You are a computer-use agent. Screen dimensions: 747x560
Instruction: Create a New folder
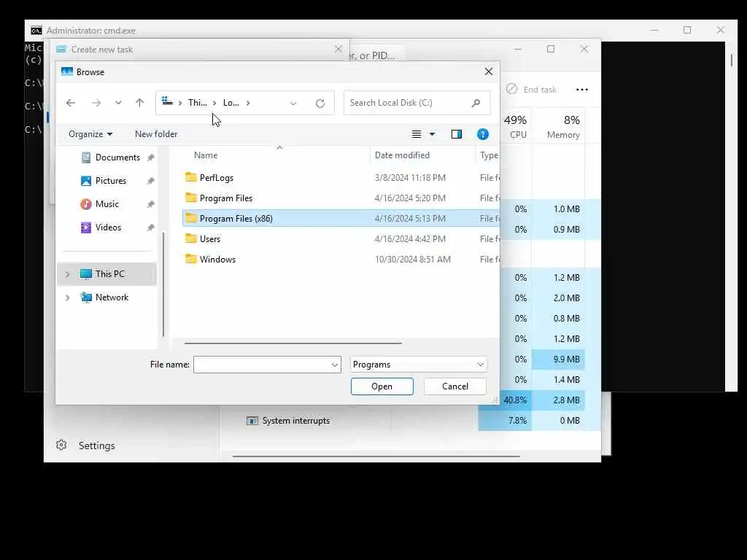[x=156, y=134]
